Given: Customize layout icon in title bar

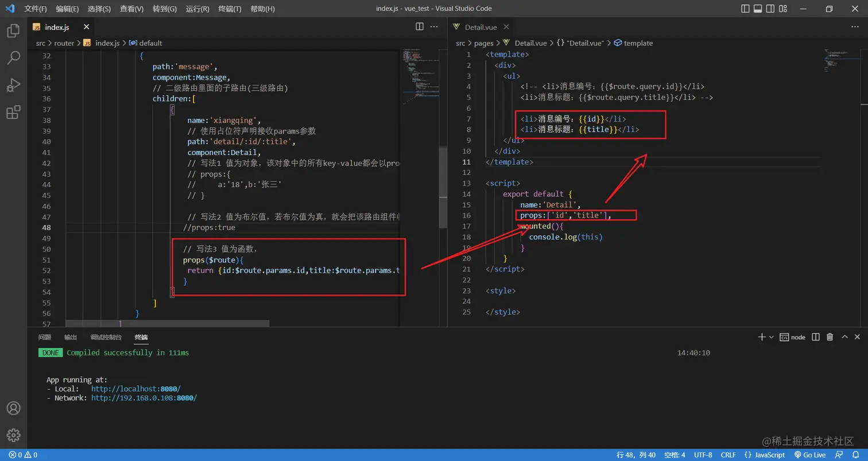Looking at the screenshot, I should (784, 9).
